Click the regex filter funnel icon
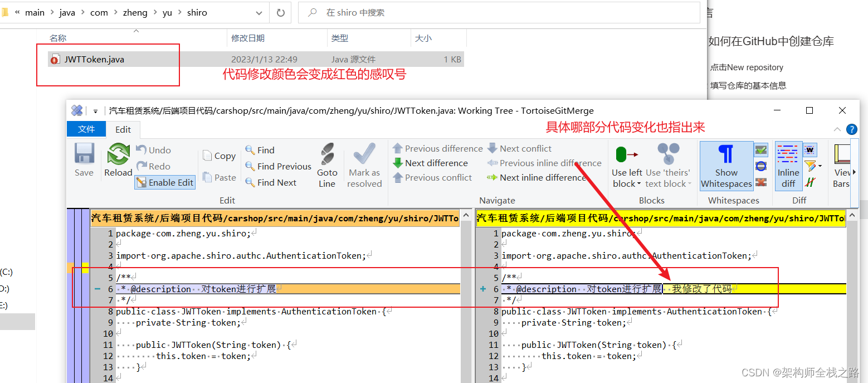Viewport: 868px width, 383px height. click(810, 166)
